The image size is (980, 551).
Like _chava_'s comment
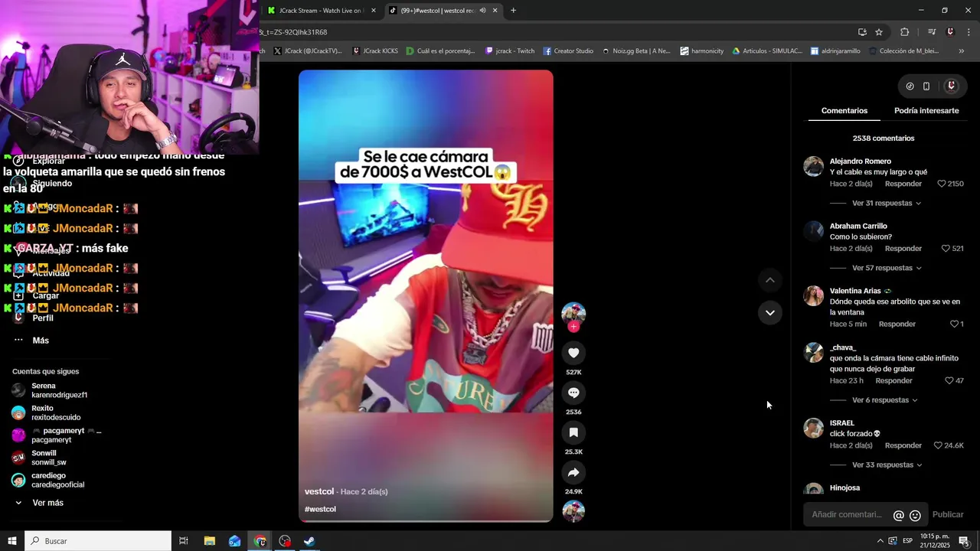click(949, 380)
